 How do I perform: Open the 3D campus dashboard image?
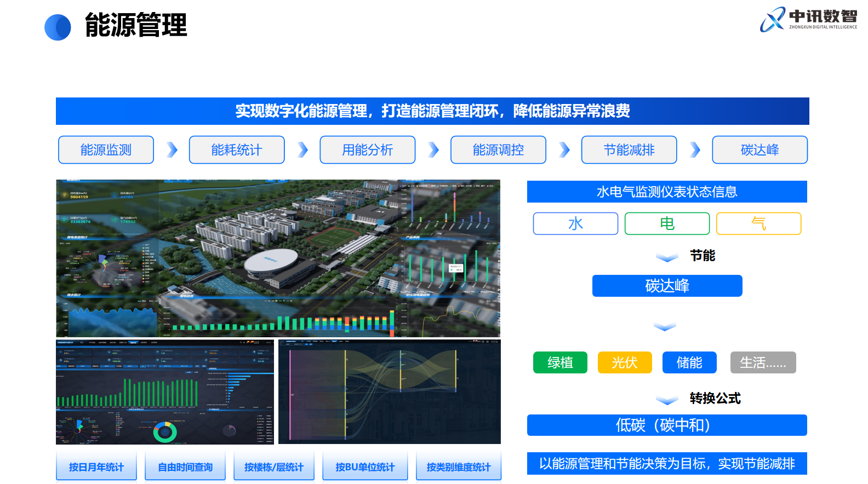pos(278,258)
